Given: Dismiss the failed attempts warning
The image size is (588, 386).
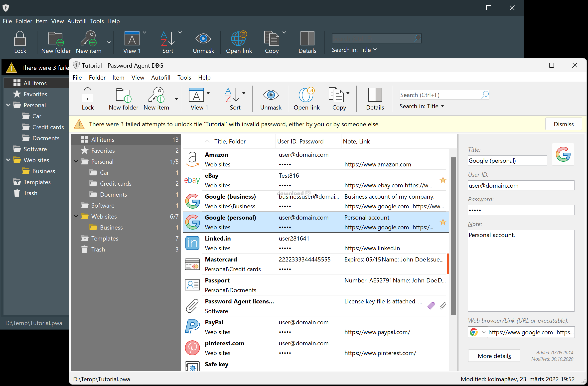Looking at the screenshot, I should pos(564,124).
